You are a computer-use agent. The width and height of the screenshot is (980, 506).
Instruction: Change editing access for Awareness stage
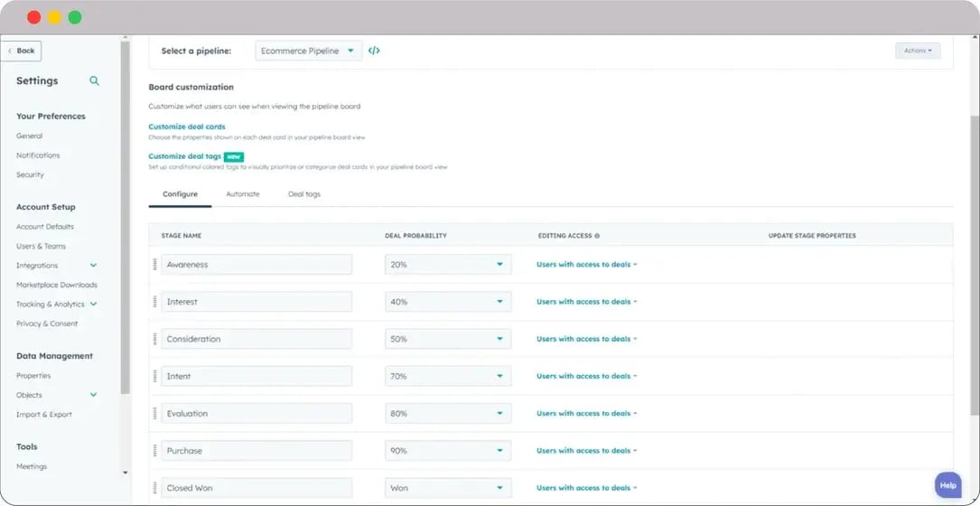[586, 265]
